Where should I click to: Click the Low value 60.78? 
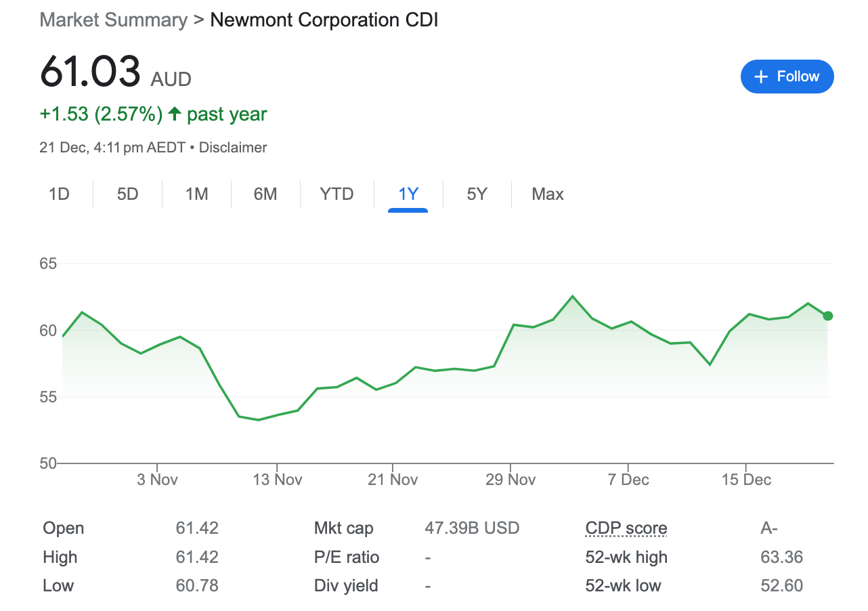click(x=197, y=586)
